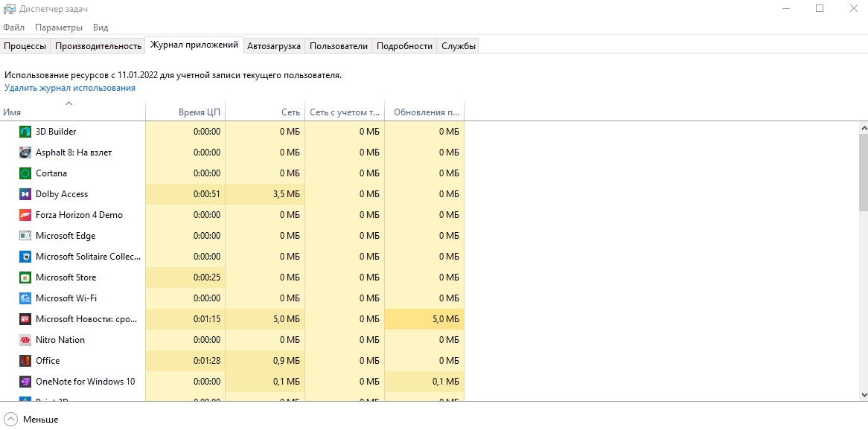The image size is (868, 430).
Task: Open the Параметры menu
Action: (x=59, y=28)
